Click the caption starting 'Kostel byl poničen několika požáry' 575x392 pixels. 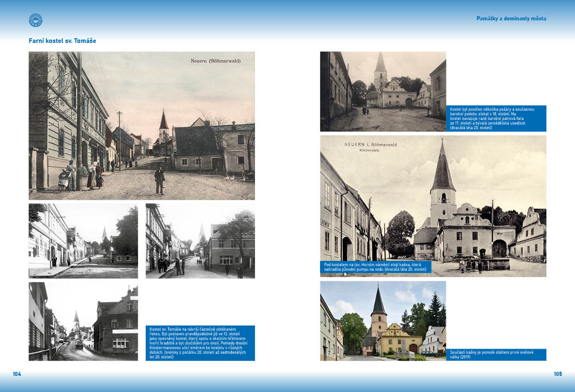point(496,118)
